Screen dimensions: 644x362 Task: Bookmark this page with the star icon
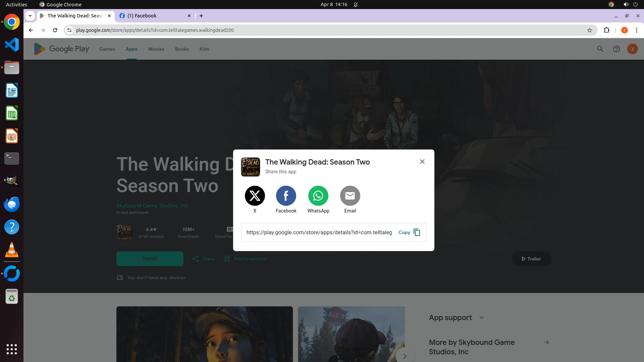pyautogui.click(x=589, y=30)
